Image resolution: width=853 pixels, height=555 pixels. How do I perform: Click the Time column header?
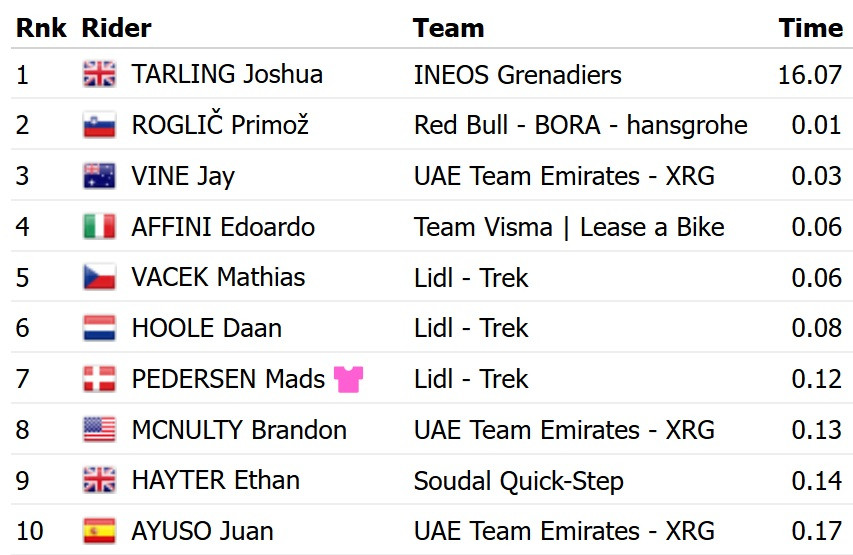coord(811,28)
